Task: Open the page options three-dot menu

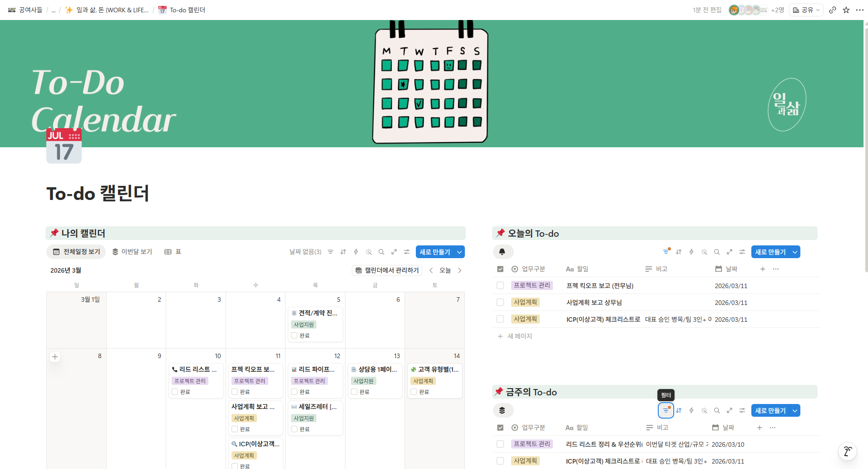Action: click(x=860, y=10)
